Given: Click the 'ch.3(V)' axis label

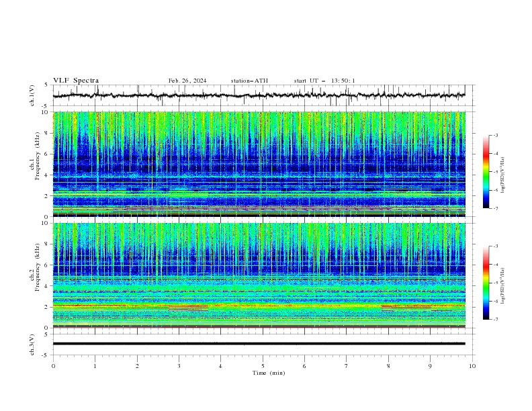Looking at the screenshot, I should (x=32, y=345).
